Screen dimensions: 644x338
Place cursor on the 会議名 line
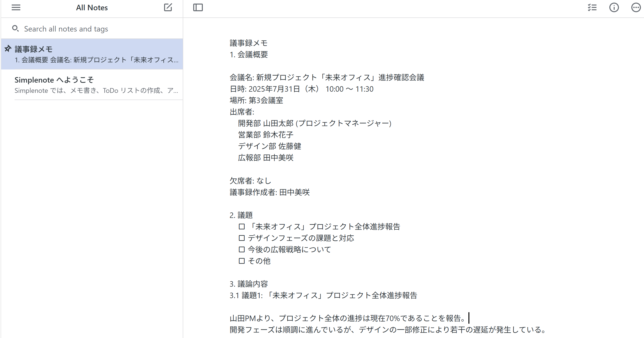pyautogui.click(x=325, y=77)
